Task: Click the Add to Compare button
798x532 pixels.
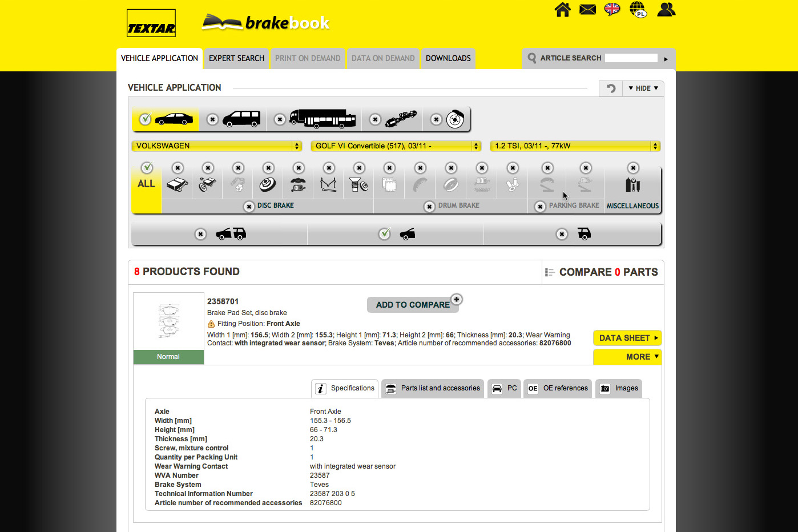Action: pyautogui.click(x=413, y=305)
